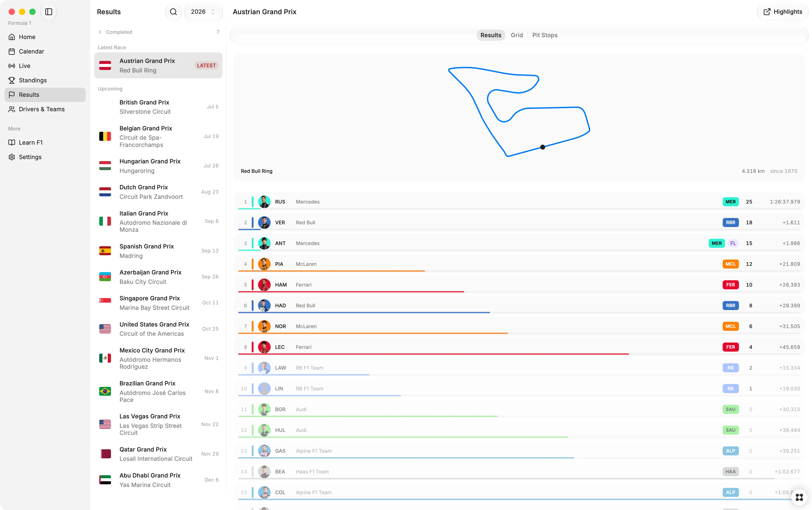Screen dimensions: 812x510
Task: Select the Italian Grand Prix race
Action: coord(158,221)
